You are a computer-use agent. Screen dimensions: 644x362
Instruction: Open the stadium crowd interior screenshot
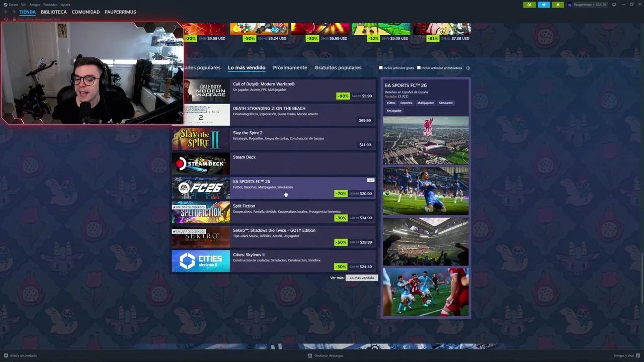[x=426, y=241]
